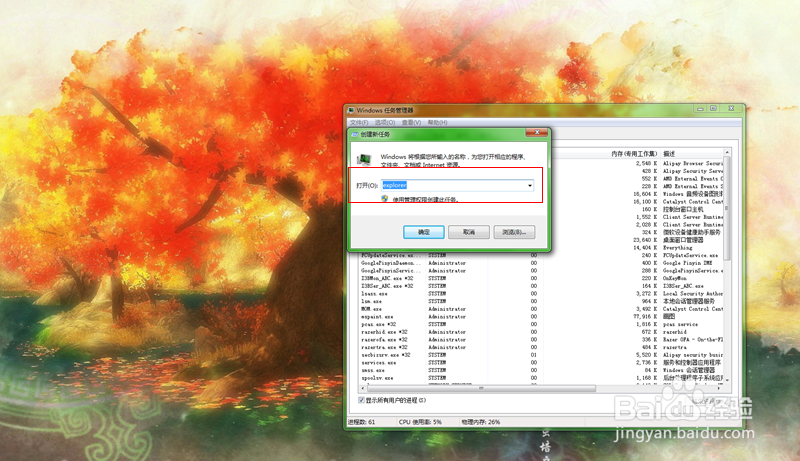Click the vertical scrollbar up arrow in process list
This screenshot has height=461, width=800.
coord(727,152)
